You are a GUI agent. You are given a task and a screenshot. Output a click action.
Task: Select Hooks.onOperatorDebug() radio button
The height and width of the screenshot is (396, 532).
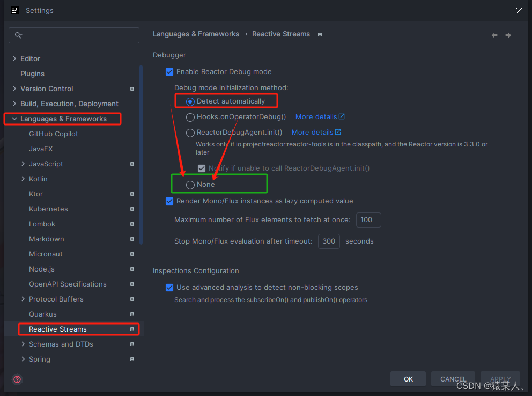[x=190, y=117]
